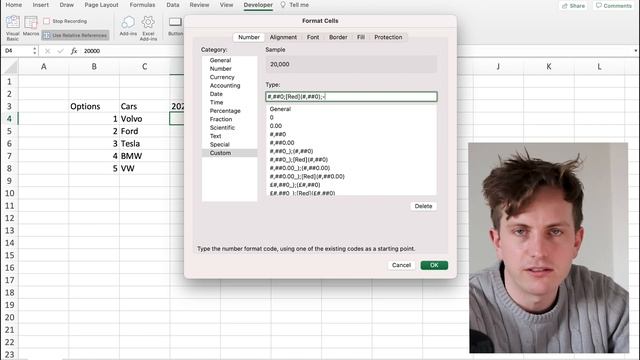Open the Formulas ribbon tab
Screen dimensions: 640x360
click(142, 5)
